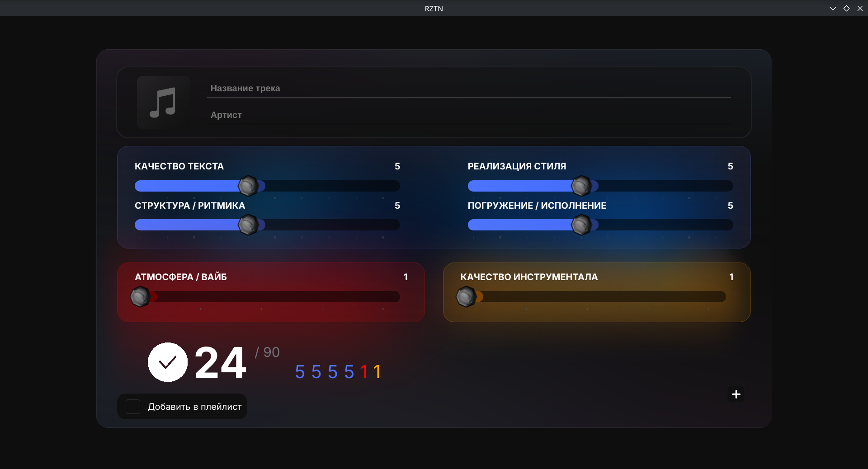Image resolution: width=868 pixels, height=469 pixels.
Task: Click the Название трека input field
Action: (468, 89)
